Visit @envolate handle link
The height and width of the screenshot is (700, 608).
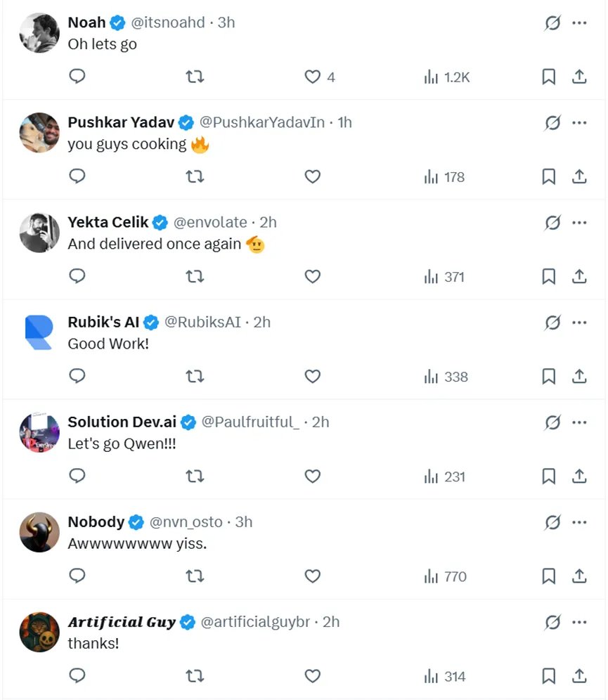pos(210,222)
